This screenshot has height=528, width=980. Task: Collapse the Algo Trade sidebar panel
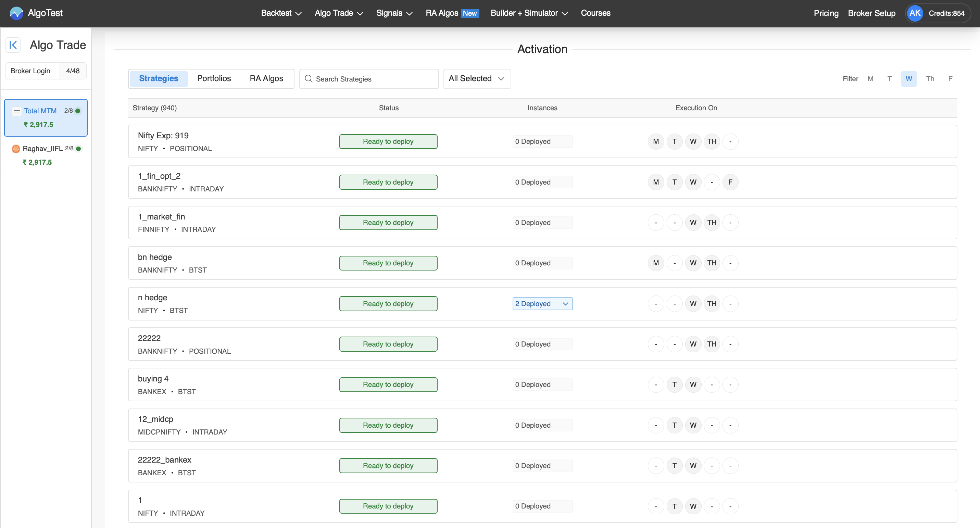click(x=13, y=45)
